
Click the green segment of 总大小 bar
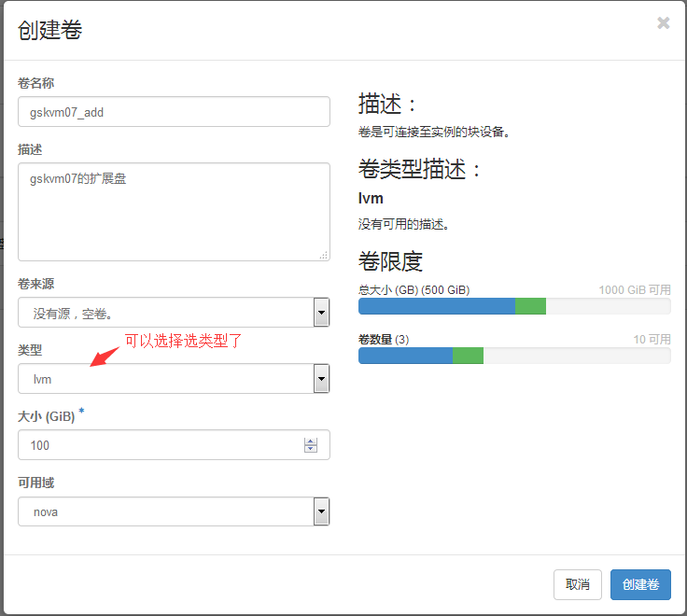point(530,306)
